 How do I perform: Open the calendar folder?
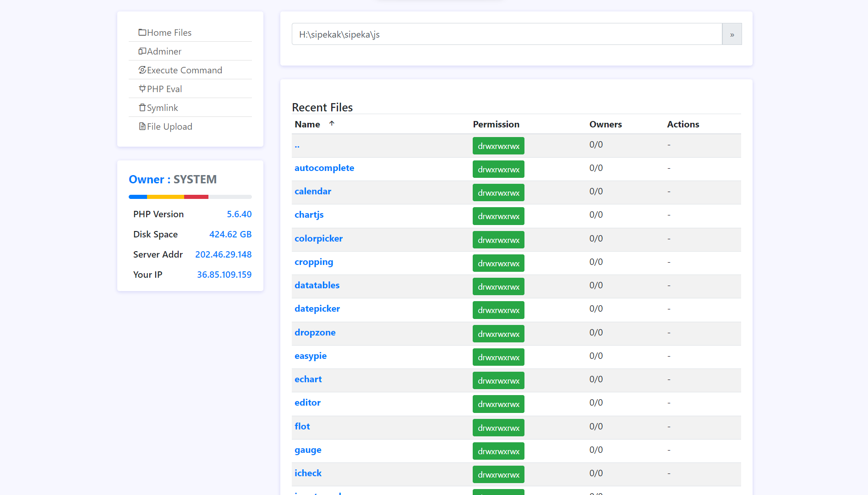(313, 192)
